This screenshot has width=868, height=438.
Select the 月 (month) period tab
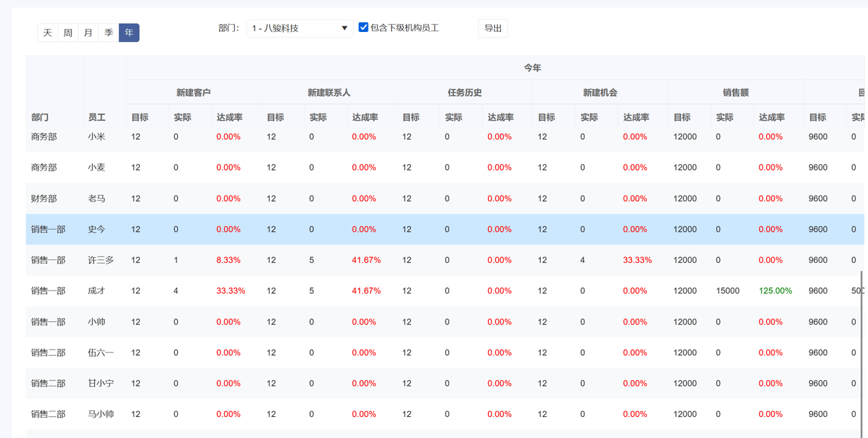[x=88, y=32]
